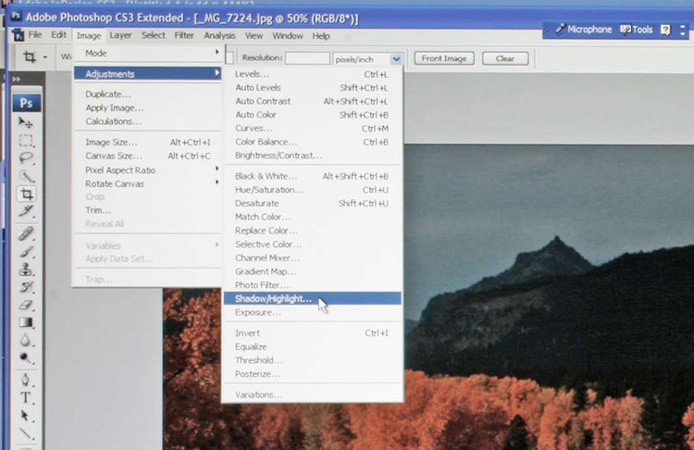Select the Gradient tool
Image resolution: width=694 pixels, height=450 pixels.
click(27, 323)
